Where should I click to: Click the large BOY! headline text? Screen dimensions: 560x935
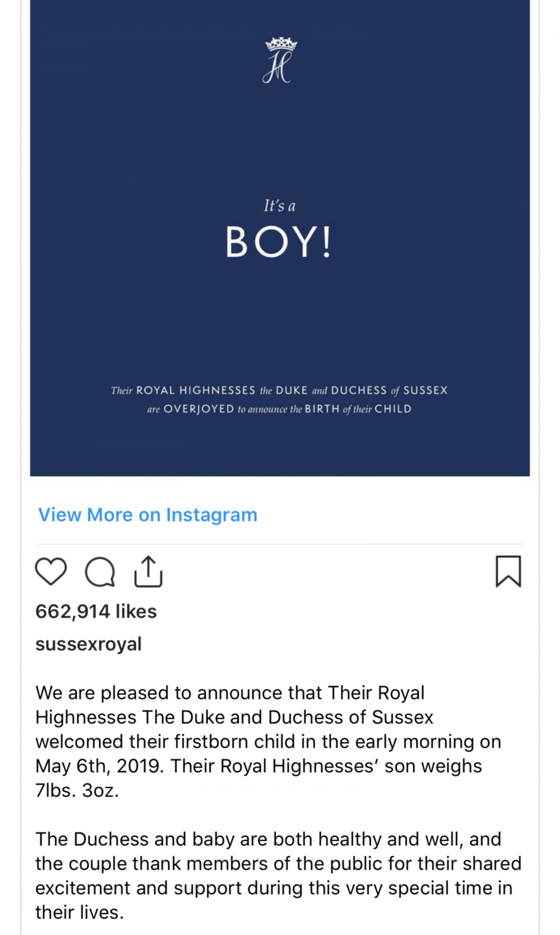(x=279, y=242)
